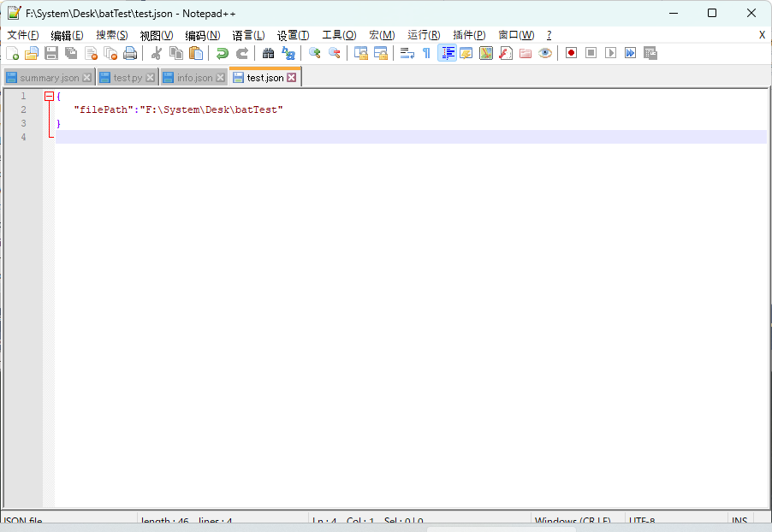Maximize the Notepad++ window

712,13
